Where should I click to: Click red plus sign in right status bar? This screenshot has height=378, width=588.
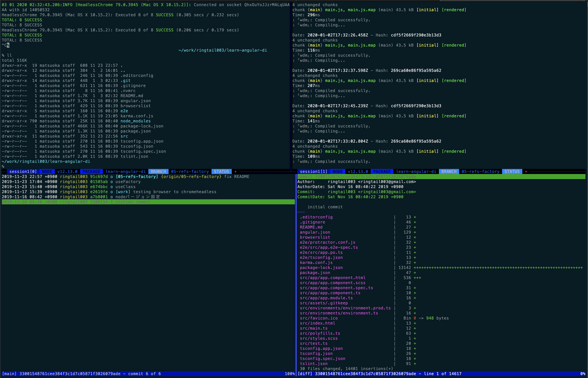(526, 171)
